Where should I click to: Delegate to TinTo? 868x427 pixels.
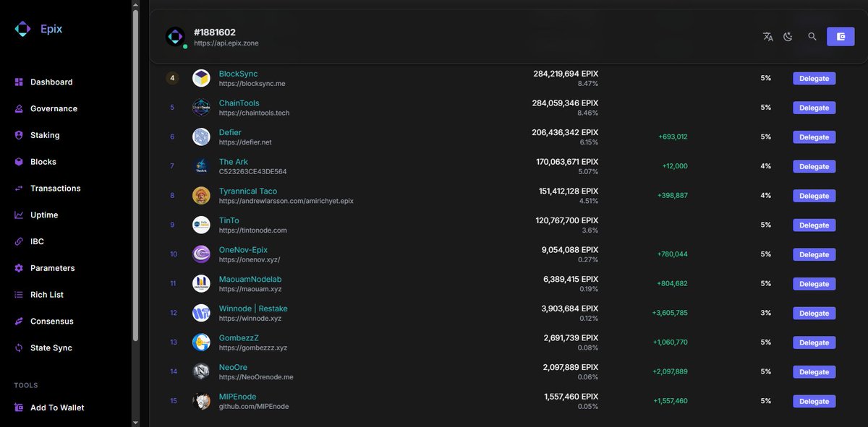[814, 225]
